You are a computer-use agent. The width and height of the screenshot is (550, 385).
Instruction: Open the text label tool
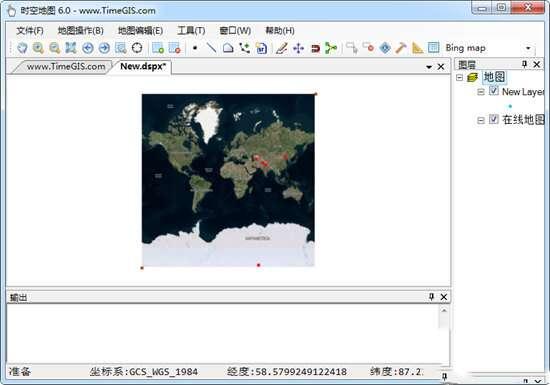tap(261, 48)
